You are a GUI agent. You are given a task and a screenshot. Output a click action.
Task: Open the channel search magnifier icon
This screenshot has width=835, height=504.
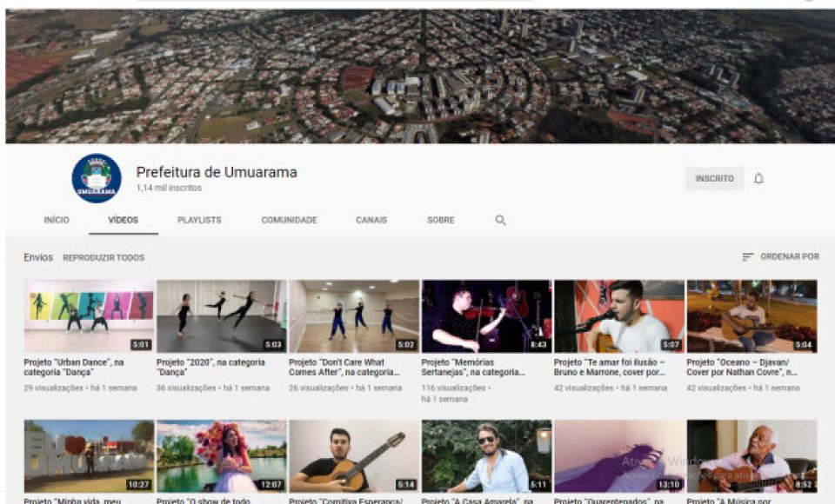click(500, 220)
